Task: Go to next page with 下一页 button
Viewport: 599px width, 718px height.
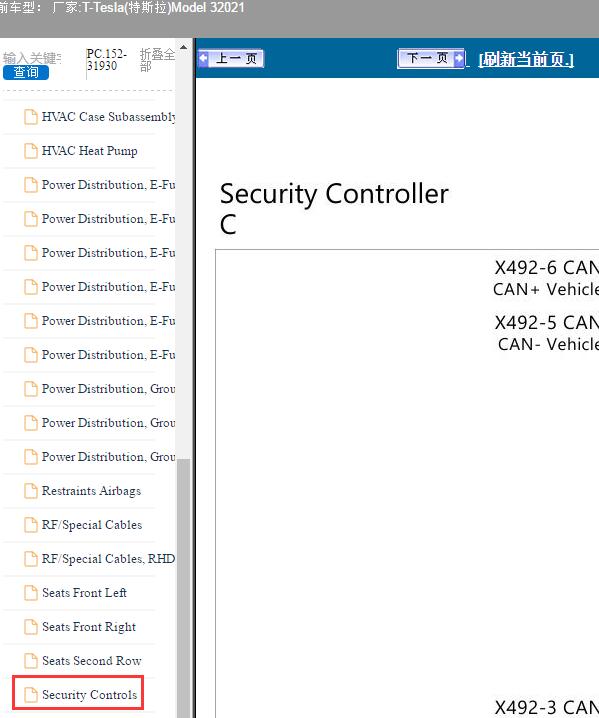Action: coord(431,59)
